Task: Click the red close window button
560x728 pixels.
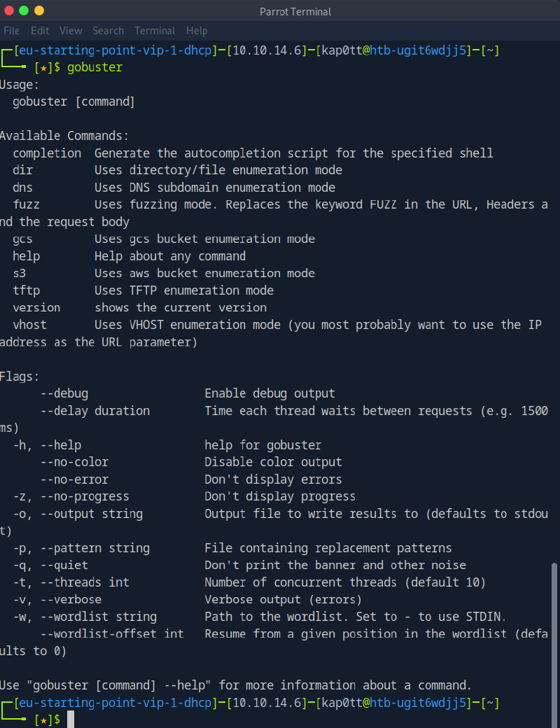Action: [x=8, y=10]
